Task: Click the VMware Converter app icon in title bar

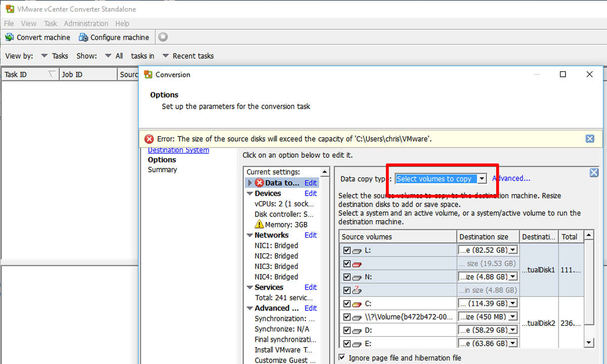Action: [x=9, y=9]
